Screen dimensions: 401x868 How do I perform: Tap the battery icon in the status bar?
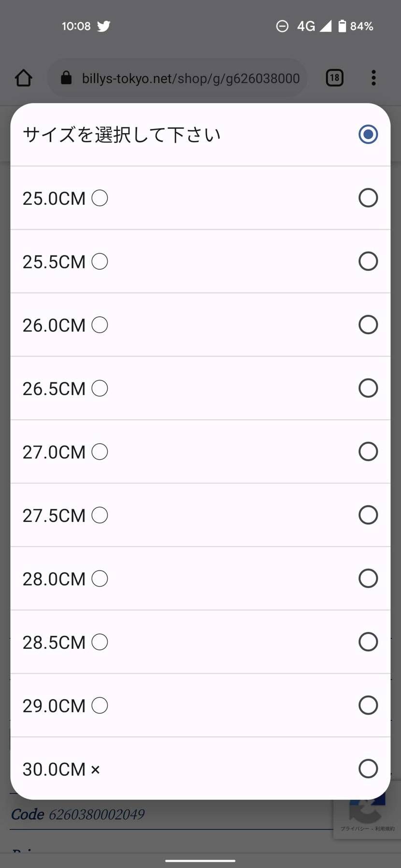(342, 26)
